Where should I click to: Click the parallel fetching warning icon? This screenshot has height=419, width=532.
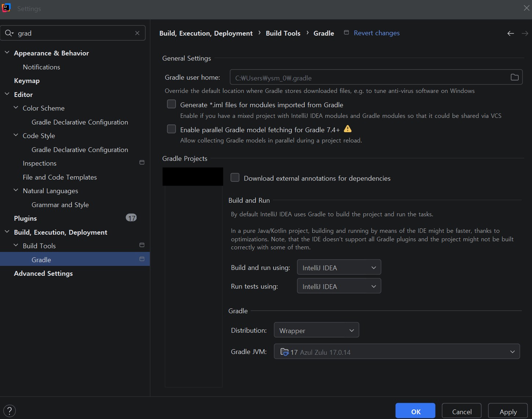348,129
